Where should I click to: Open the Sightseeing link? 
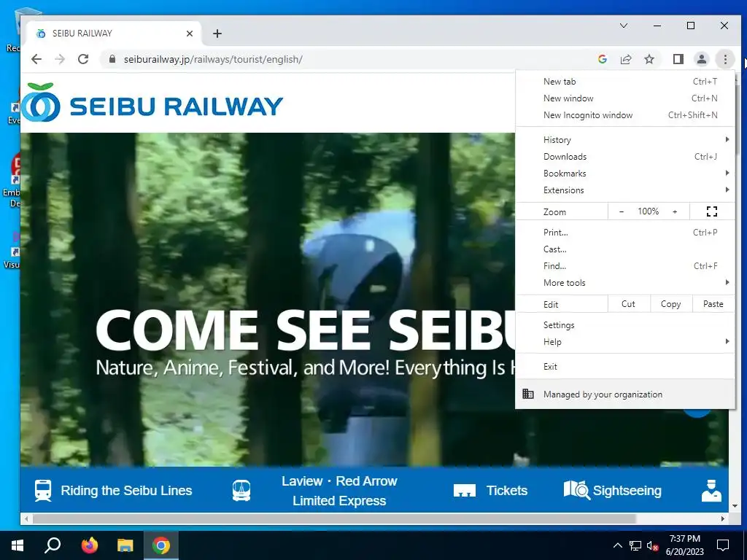tap(627, 491)
